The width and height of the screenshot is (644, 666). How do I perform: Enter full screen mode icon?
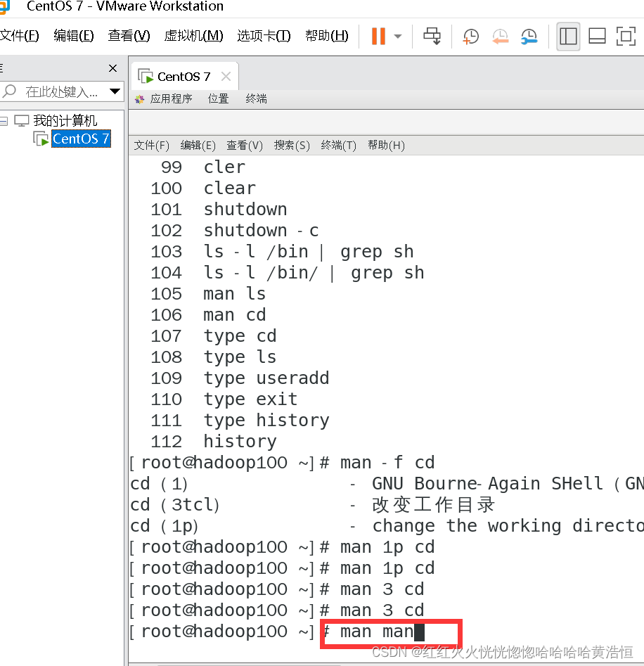tap(626, 36)
